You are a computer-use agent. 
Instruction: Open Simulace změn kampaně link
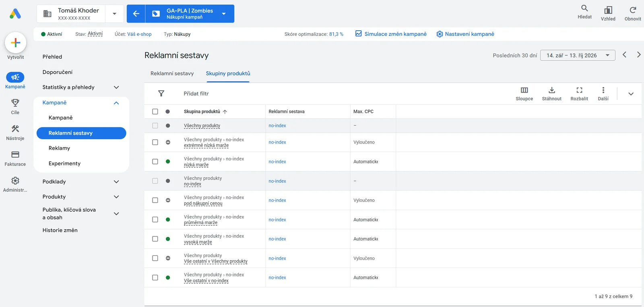[391, 34]
